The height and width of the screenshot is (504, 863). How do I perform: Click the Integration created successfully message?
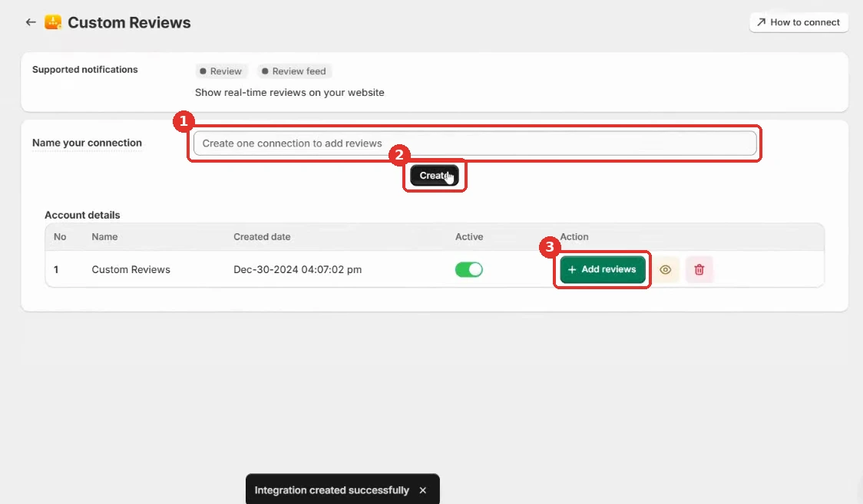click(x=332, y=490)
